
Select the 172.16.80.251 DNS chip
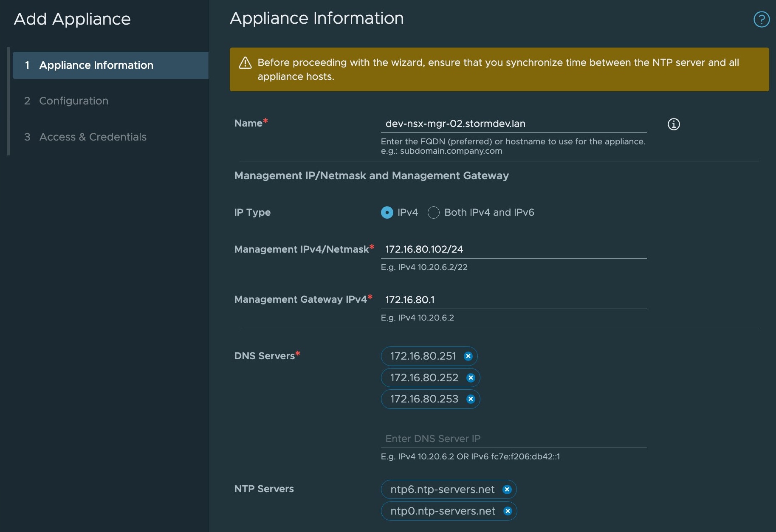point(423,356)
